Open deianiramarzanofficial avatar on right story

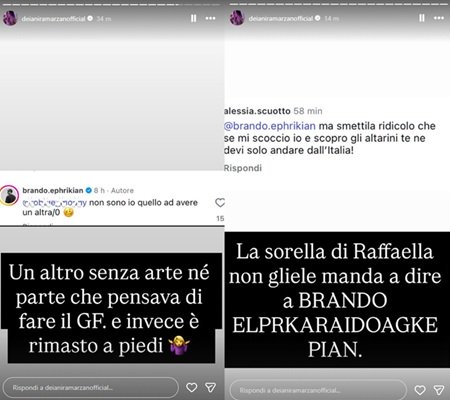pyautogui.click(x=237, y=18)
